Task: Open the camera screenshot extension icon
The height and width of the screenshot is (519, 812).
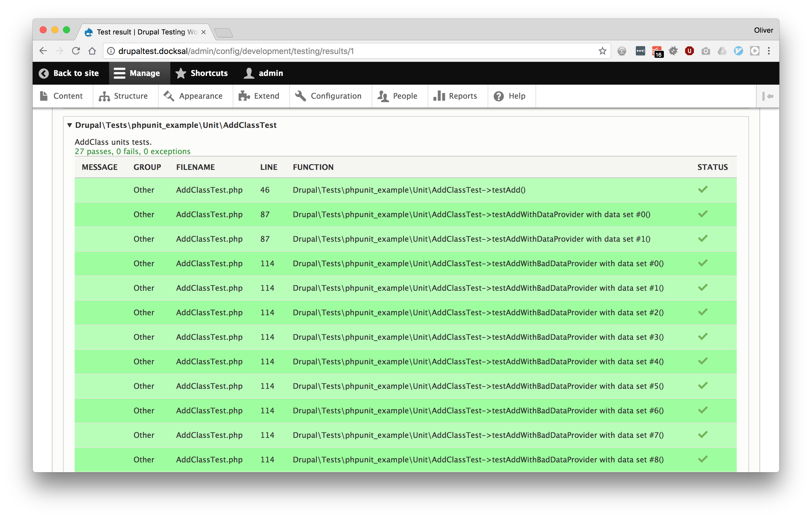Action: point(706,51)
